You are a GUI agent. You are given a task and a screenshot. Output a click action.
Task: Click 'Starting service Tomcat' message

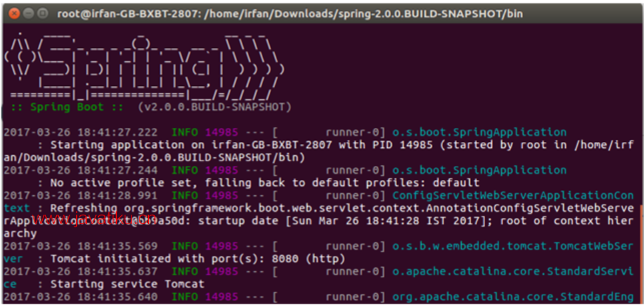(127, 284)
